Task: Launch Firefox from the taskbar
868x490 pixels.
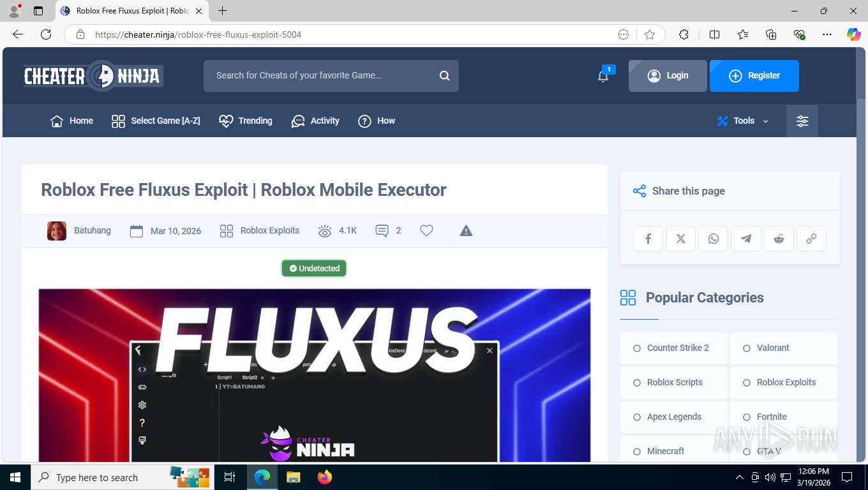Action: 325,477
